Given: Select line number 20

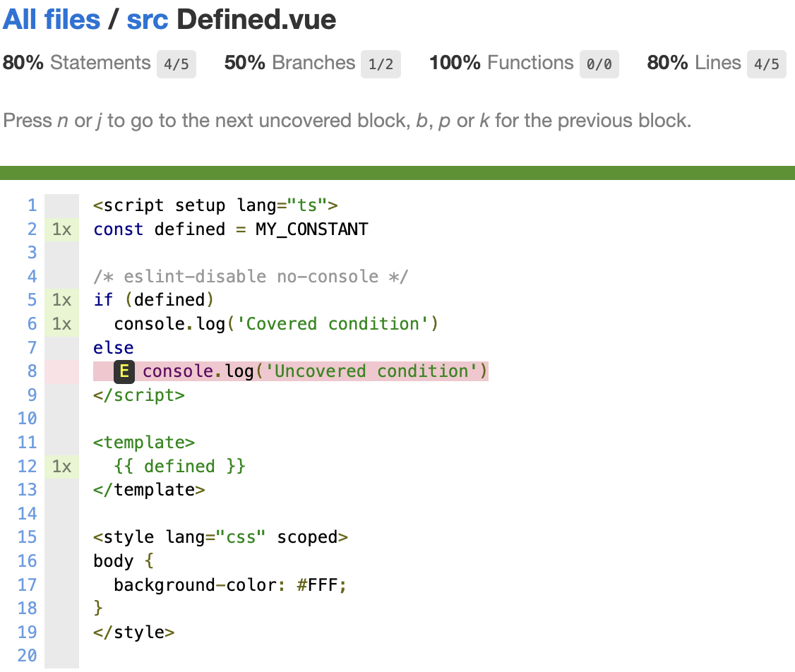Looking at the screenshot, I should tap(28, 656).
